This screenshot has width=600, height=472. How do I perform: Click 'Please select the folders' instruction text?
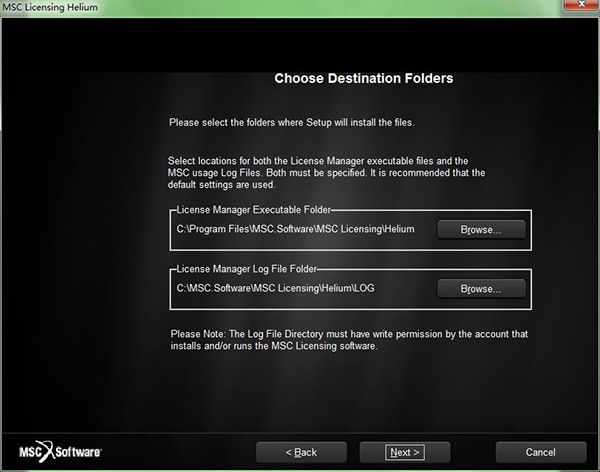pyautogui.click(x=292, y=122)
